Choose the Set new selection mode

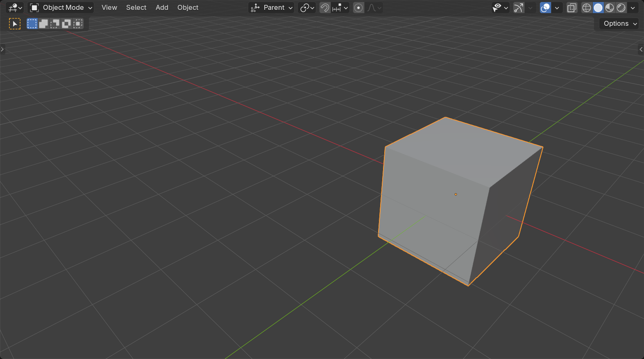[32, 24]
